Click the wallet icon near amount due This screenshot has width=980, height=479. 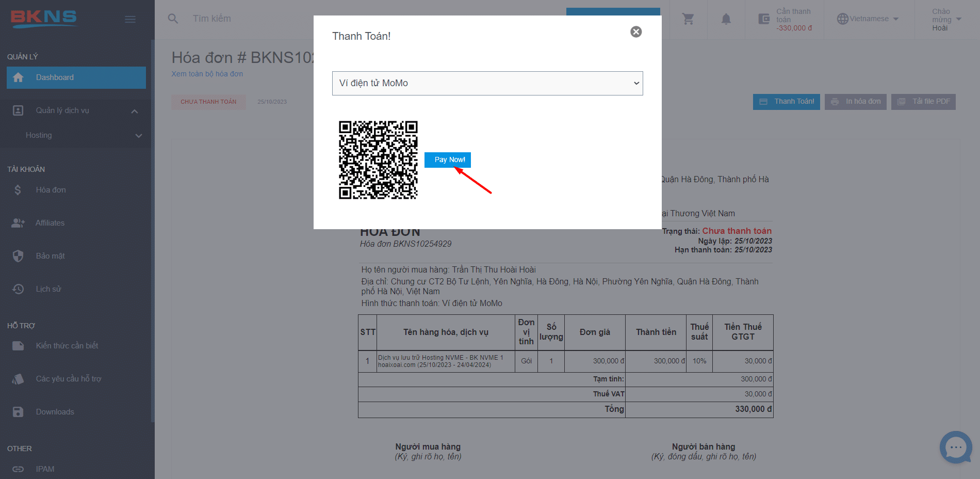point(764,19)
